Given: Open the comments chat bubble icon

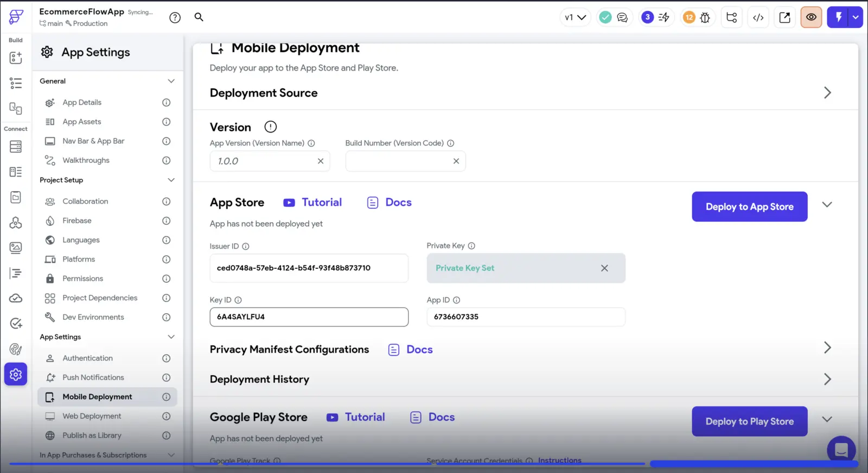Looking at the screenshot, I should [x=622, y=17].
